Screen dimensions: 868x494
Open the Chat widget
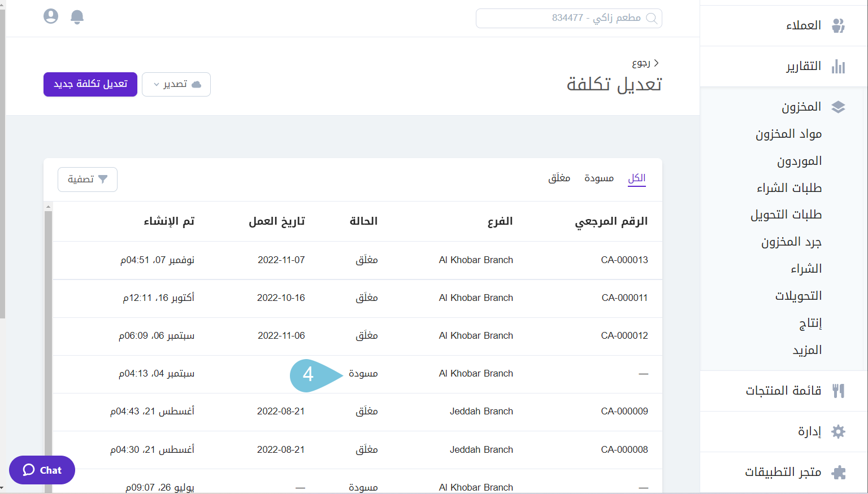[42, 470]
